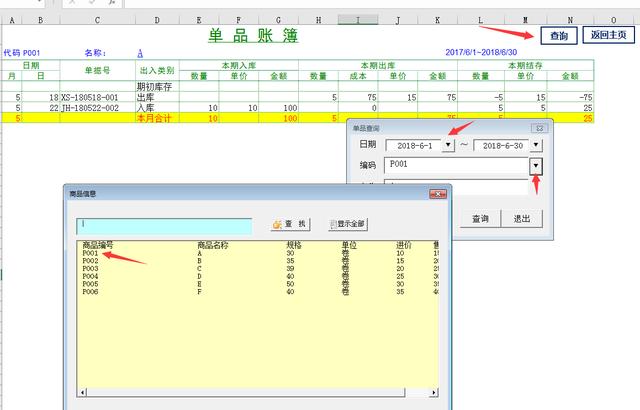
Task: Click the left arrow of list scrollbar
Action: (82, 392)
